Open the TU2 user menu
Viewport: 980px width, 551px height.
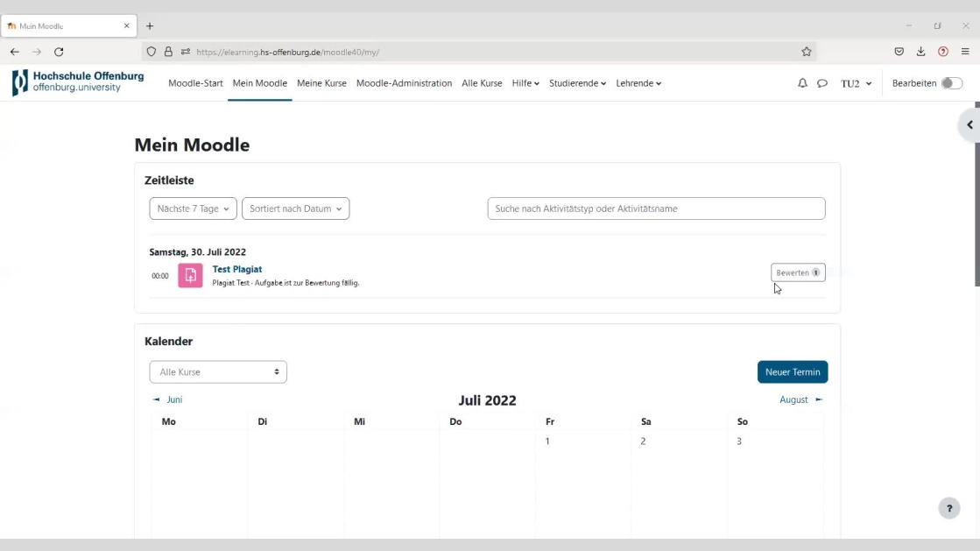tap(856, 83)
